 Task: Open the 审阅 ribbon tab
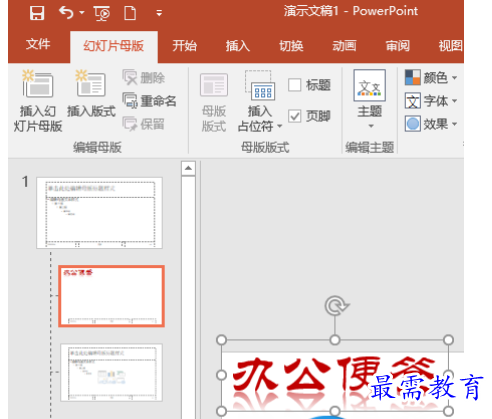tap(398, 46)
